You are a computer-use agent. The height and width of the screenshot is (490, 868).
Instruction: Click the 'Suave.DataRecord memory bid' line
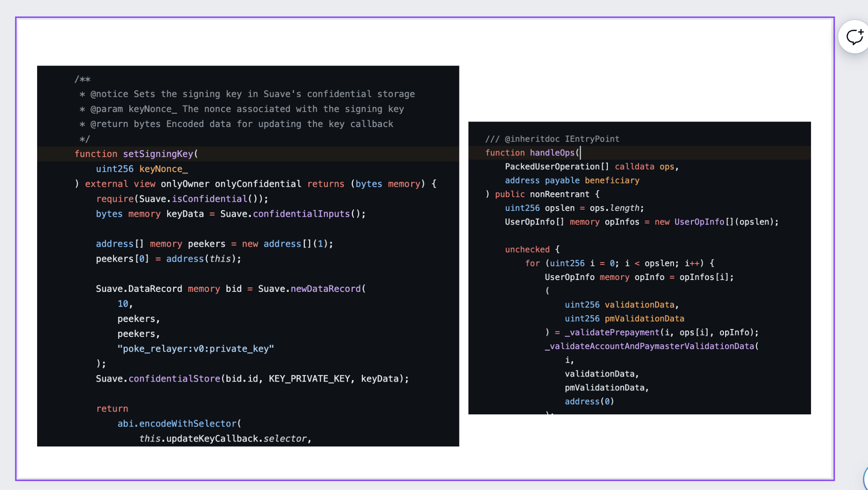click(x=231, y=289)
